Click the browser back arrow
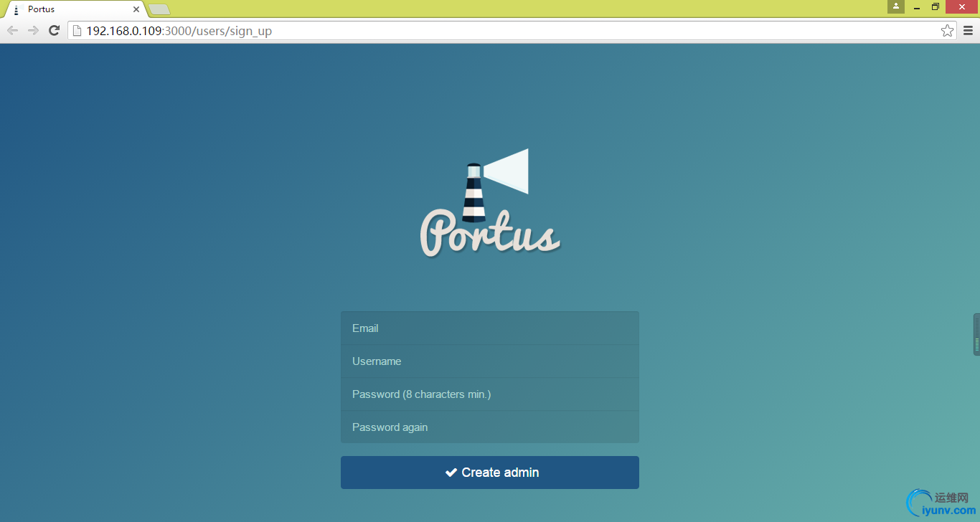This screenshot has height=522, width=980. [12, 31]
